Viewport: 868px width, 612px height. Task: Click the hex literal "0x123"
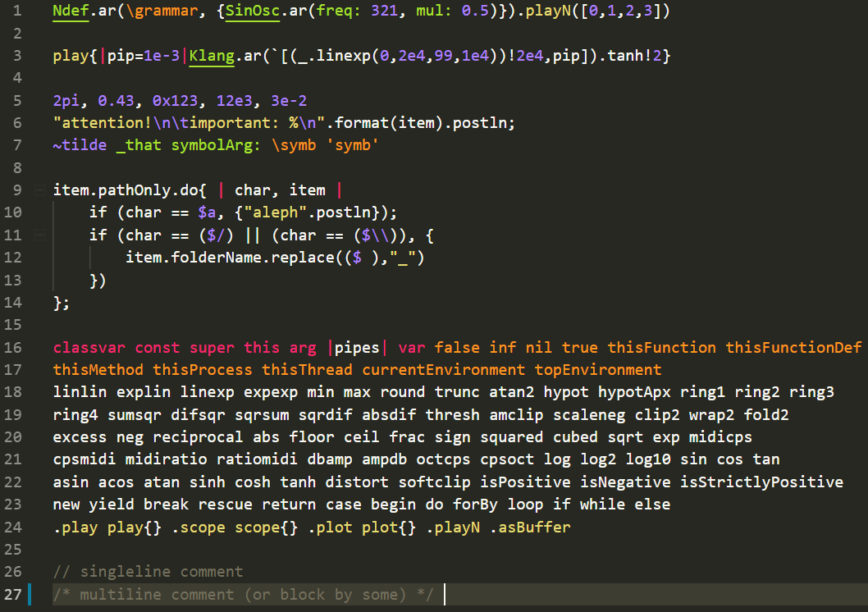[175, 101]
